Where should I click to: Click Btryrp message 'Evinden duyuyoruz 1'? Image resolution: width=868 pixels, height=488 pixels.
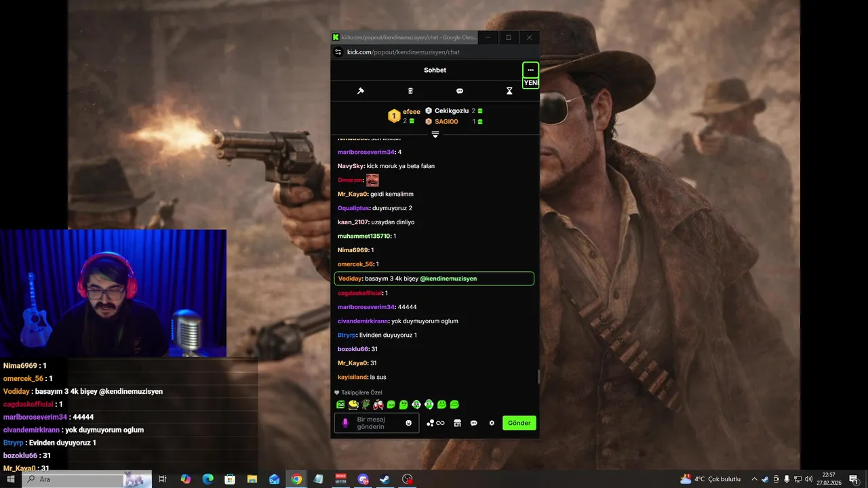(x=388, y=335)
